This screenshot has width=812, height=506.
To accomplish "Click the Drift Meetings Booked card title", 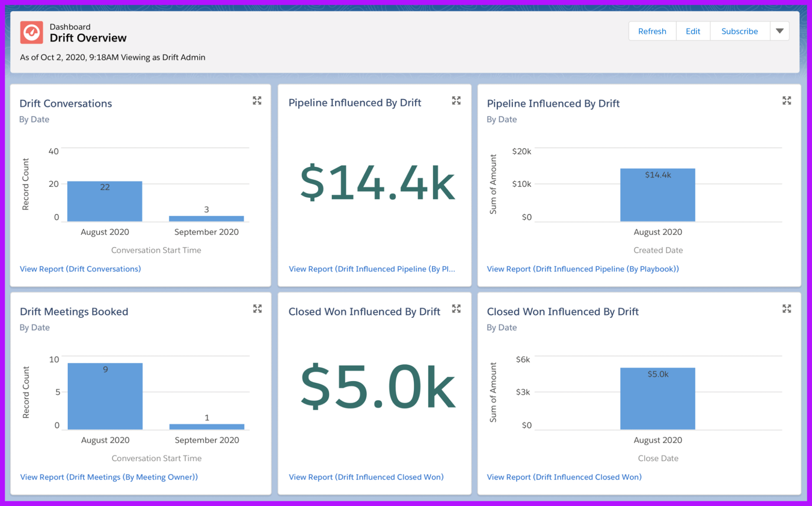I will coord(74,311).
